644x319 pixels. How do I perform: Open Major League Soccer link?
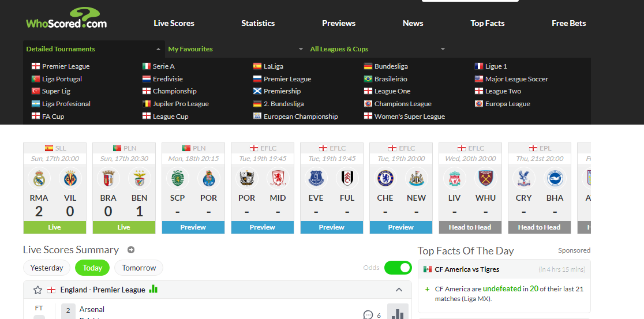(x=516, y=79)
